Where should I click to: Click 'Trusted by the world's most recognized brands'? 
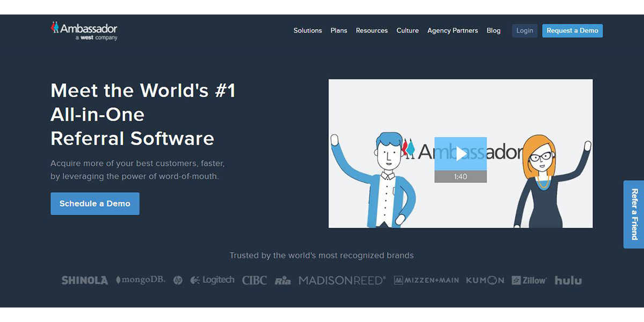(x=321, y=255)
